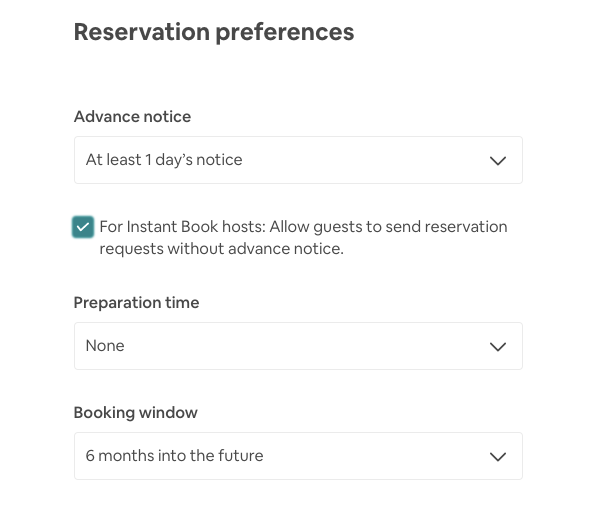Open the Preparation time dropdown
This screenshot has height=522, width=607.
click(298, 346)
